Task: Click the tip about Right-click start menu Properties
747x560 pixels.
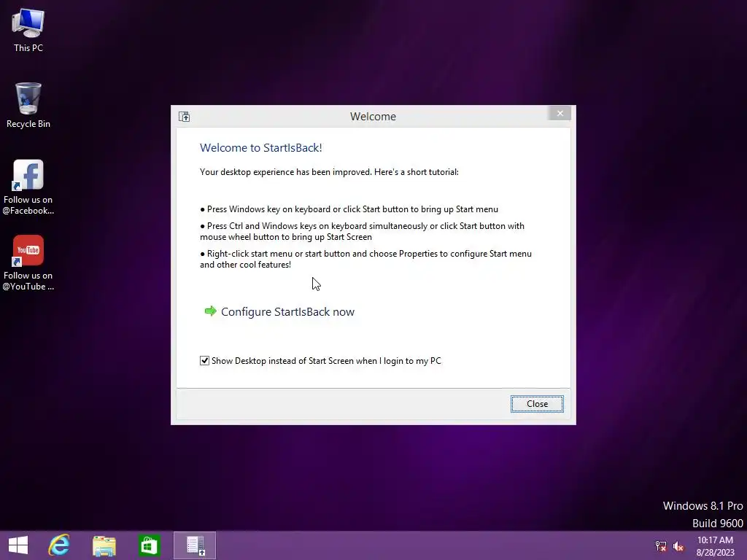Action: point(365,259)
